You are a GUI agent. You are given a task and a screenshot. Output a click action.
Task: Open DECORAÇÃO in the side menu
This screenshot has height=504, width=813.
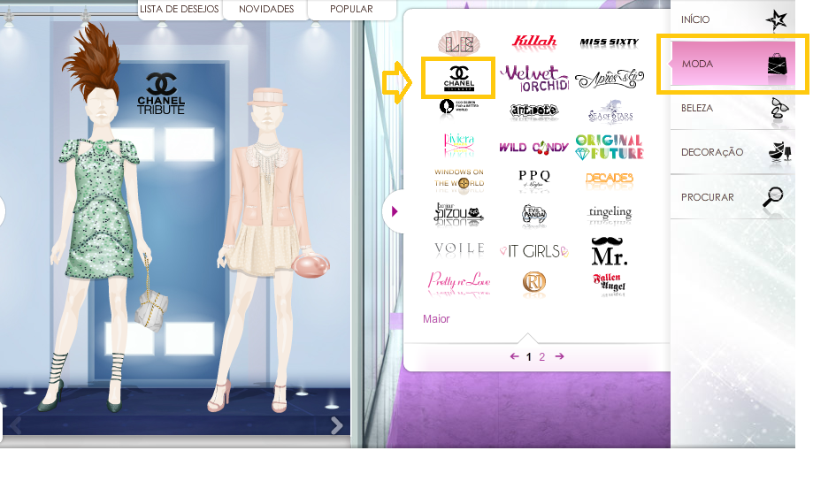732,152
